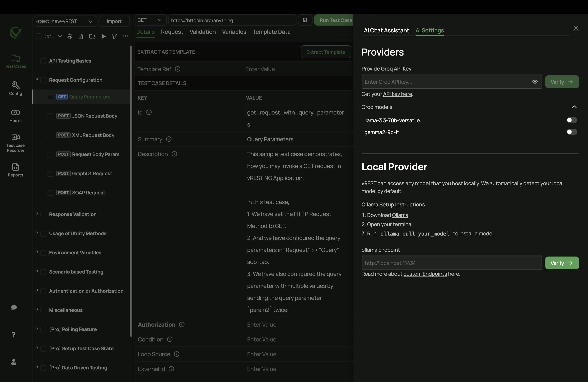Check the Request Configuration checkbox
Screen dimensions: 588x382
(43, 80)
